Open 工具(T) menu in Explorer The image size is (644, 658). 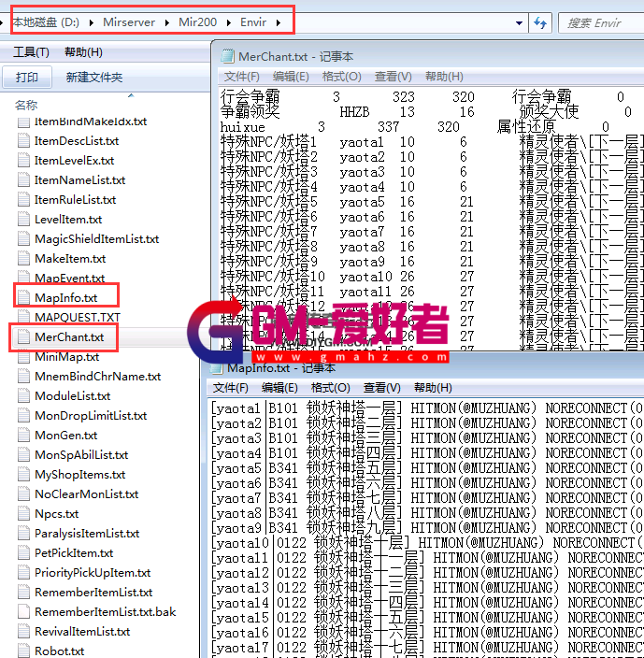pos(31,52)
